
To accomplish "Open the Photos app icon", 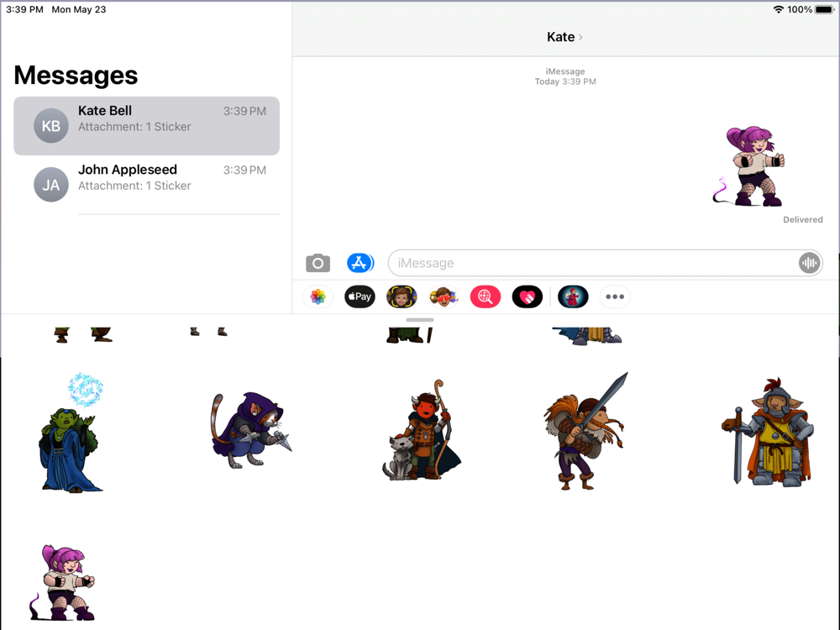I will 318,297.
